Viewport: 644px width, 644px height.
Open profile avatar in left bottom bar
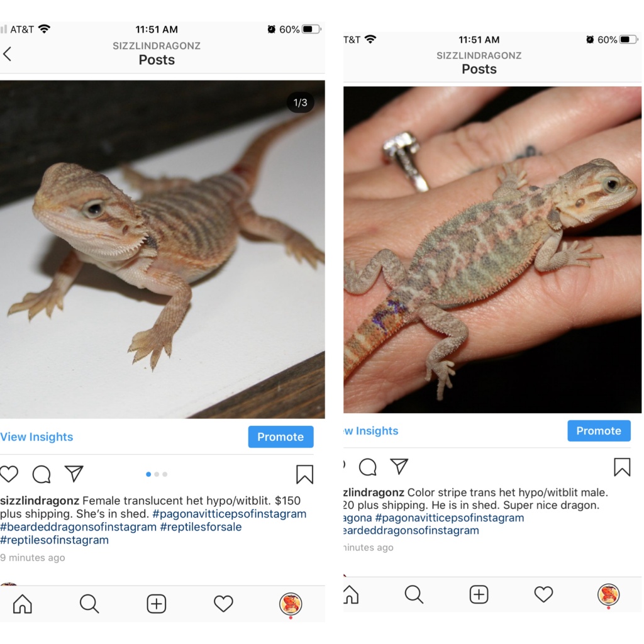(291, 604)
